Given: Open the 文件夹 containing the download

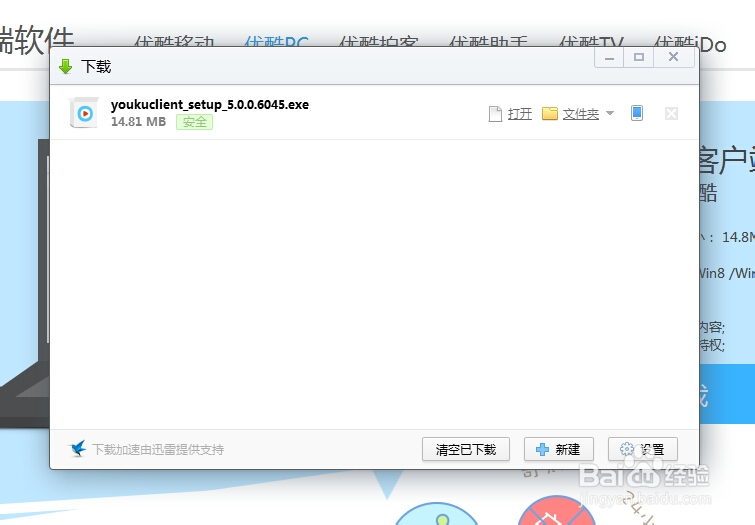Looking at the screenshot, I should click(x=581, y=114).
